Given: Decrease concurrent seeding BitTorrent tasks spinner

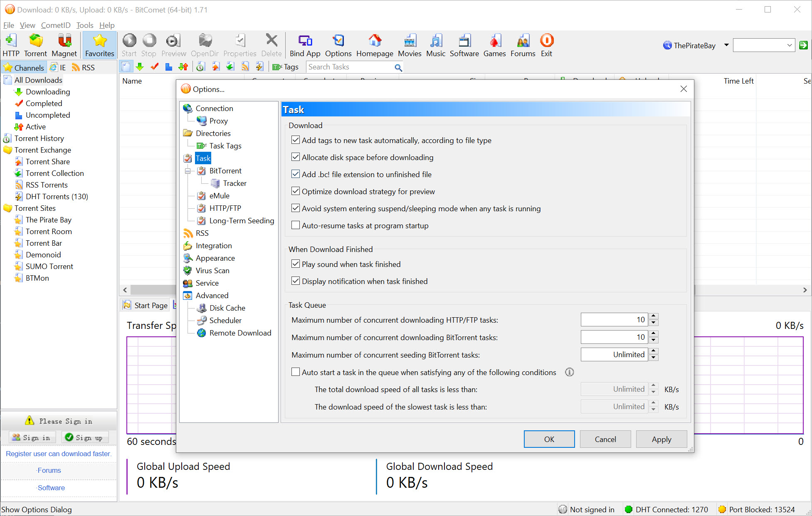Looking at the screenshot, I should (653, 358).
